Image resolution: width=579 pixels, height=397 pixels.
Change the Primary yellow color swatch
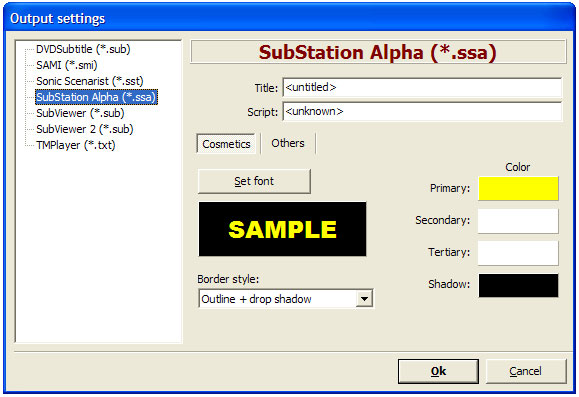518,188
